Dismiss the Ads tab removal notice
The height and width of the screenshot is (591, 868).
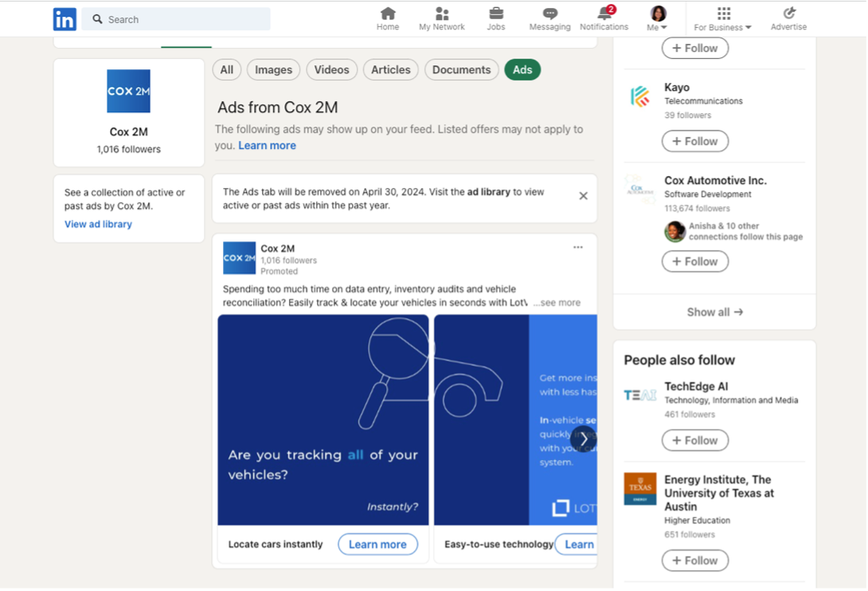coord(584,196)
